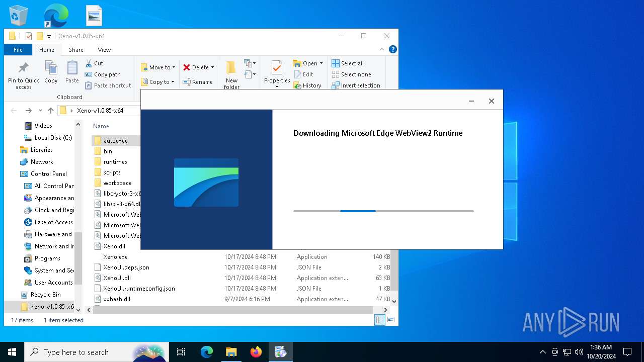Open the volume control in tray
Image resolution: width=644 pixels, height=362 pixels.
click(579, 352)
